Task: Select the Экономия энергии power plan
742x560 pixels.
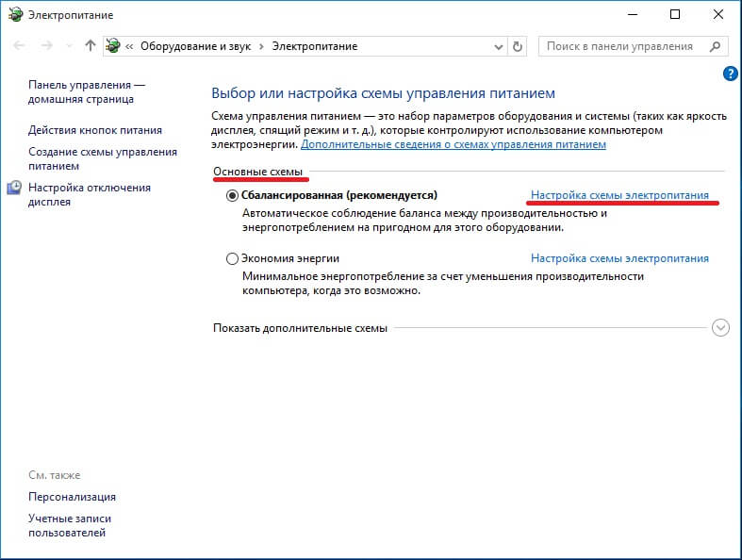Action: 233,258
